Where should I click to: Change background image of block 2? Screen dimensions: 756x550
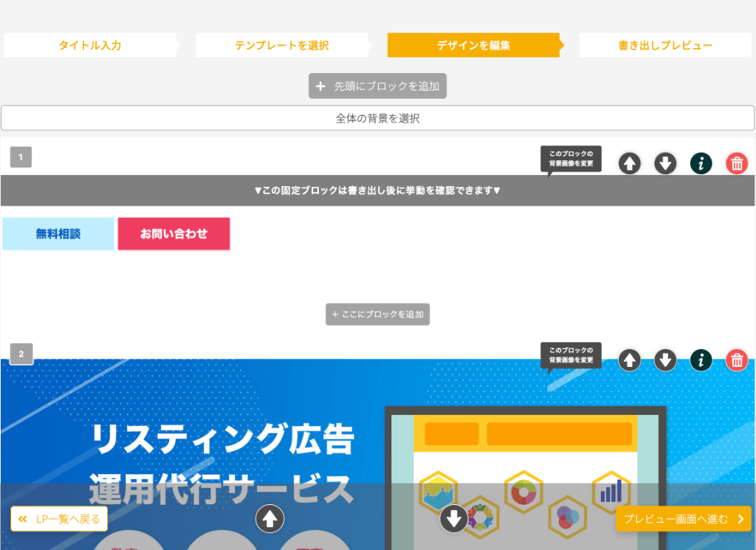571,356
